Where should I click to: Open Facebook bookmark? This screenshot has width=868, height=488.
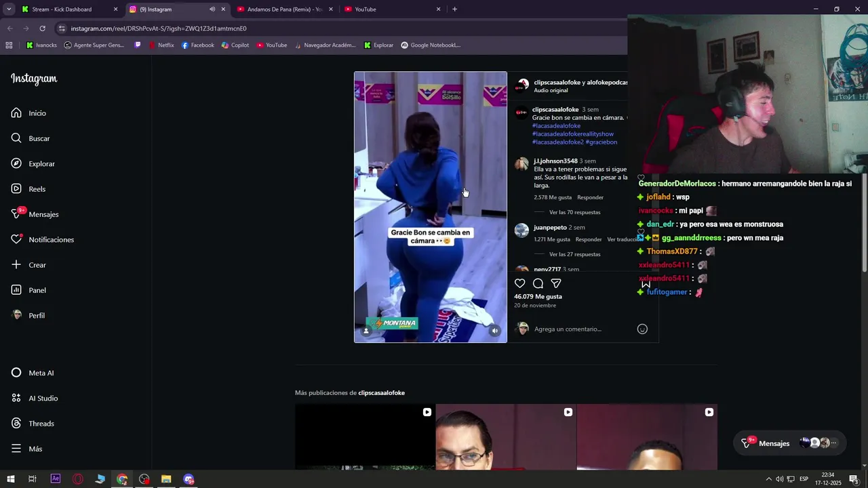197,45
